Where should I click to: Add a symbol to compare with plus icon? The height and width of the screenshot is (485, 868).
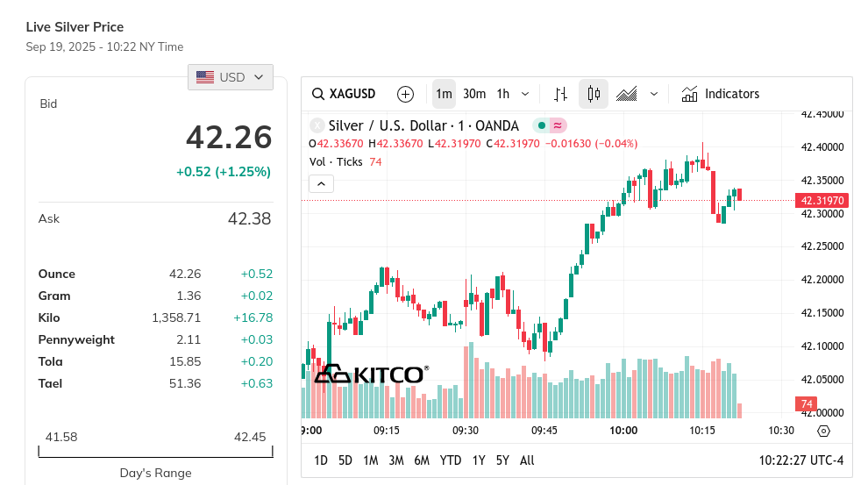coord(405,94)
